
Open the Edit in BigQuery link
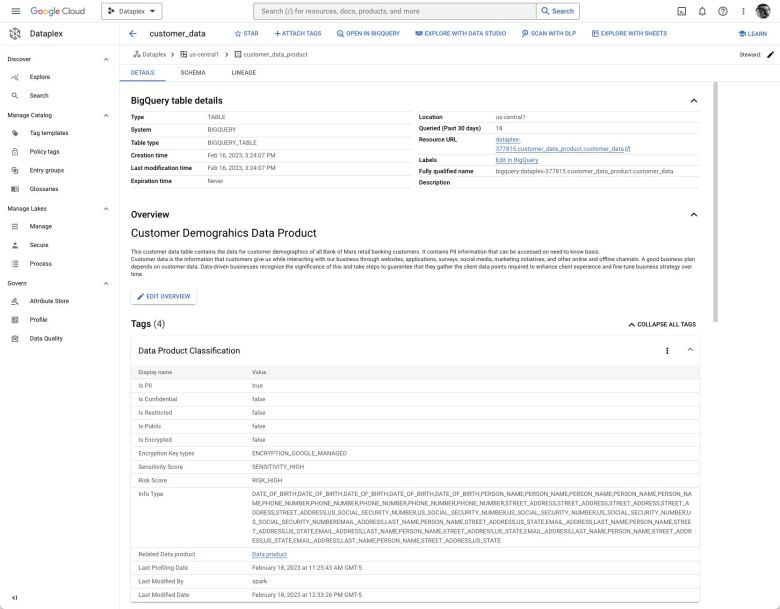click(517, 160)
